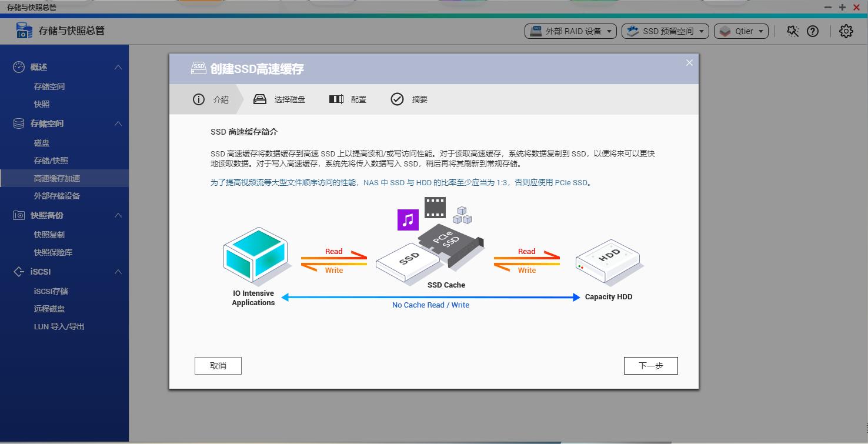Viewport: 868px width, 444px height.
Task: Close the SSD cache creation dialog
Action: (689, 62)
